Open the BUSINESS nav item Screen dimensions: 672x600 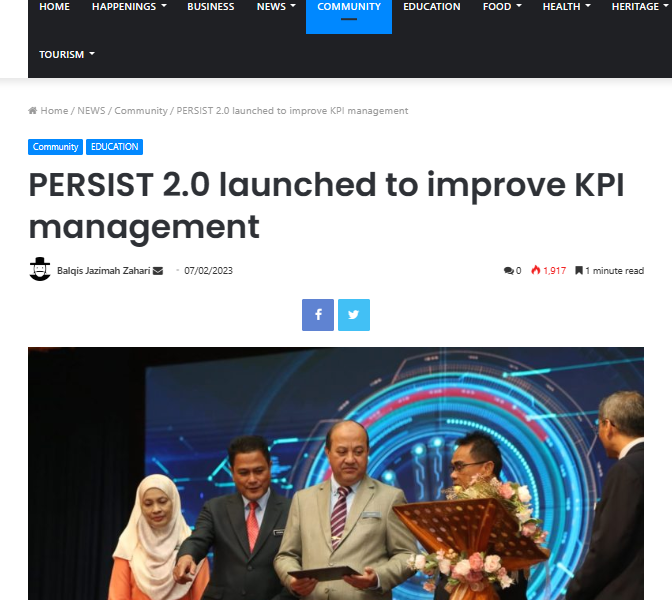210,7
